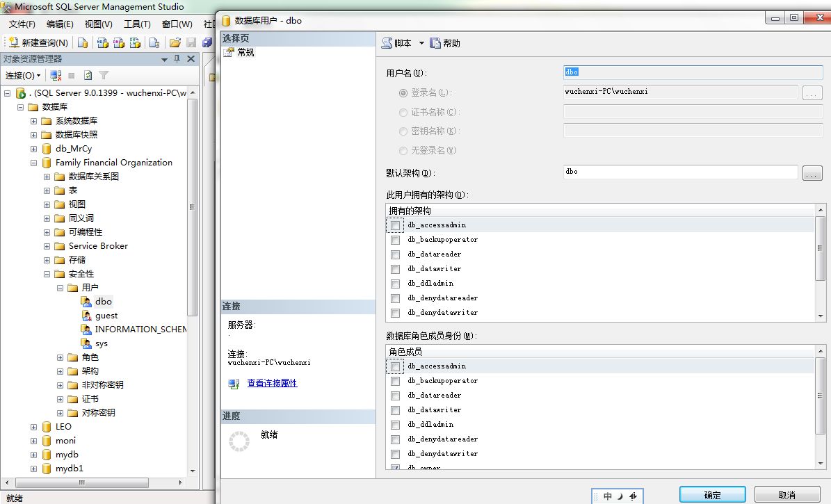Click the connection properties icon
Viewport: 831px width, 504px height.
[x=234, y=383]
